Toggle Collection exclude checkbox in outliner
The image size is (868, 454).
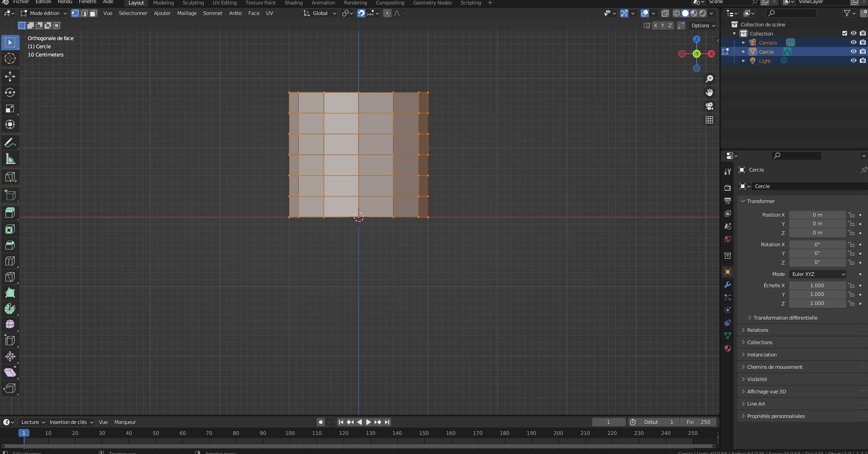(x=845, y=33)
